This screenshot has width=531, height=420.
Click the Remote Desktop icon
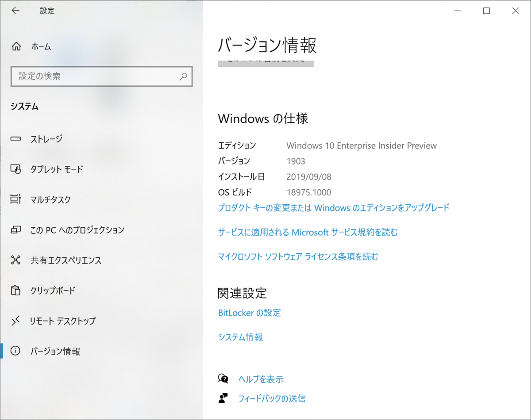(x=15, y=321)
